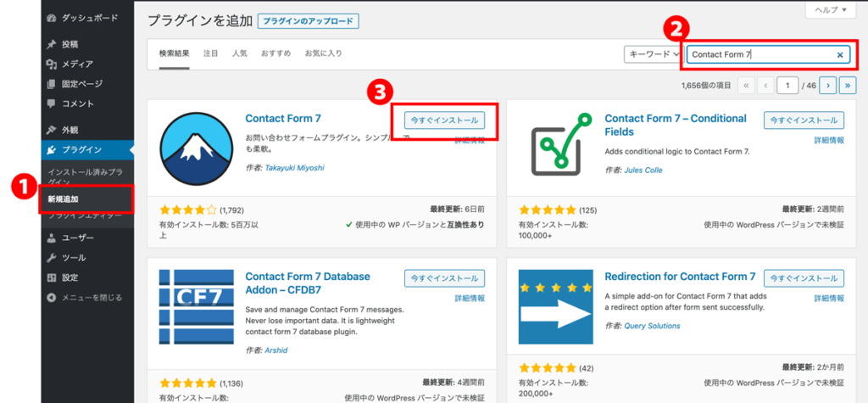Click the Conditional Fields star rating (125)
The height and width of the screenshot is (403, 868).
coord(548,210)
